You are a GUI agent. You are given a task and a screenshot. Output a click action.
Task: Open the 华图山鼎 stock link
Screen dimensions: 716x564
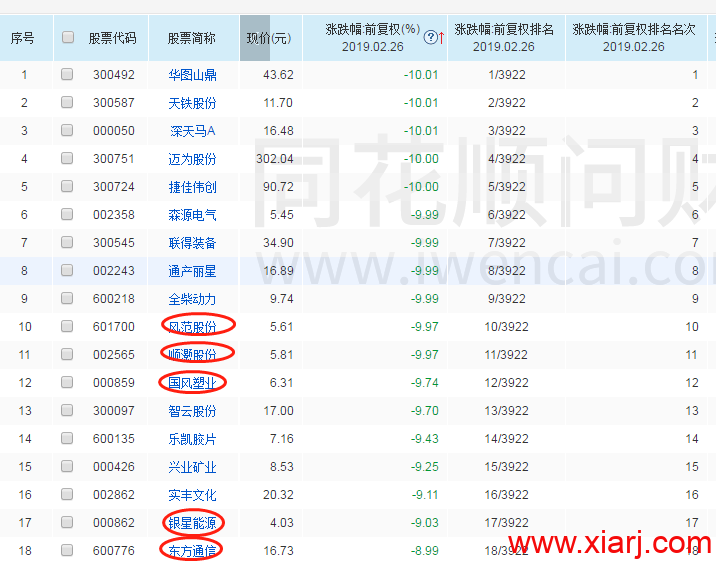tap(192, 75)
